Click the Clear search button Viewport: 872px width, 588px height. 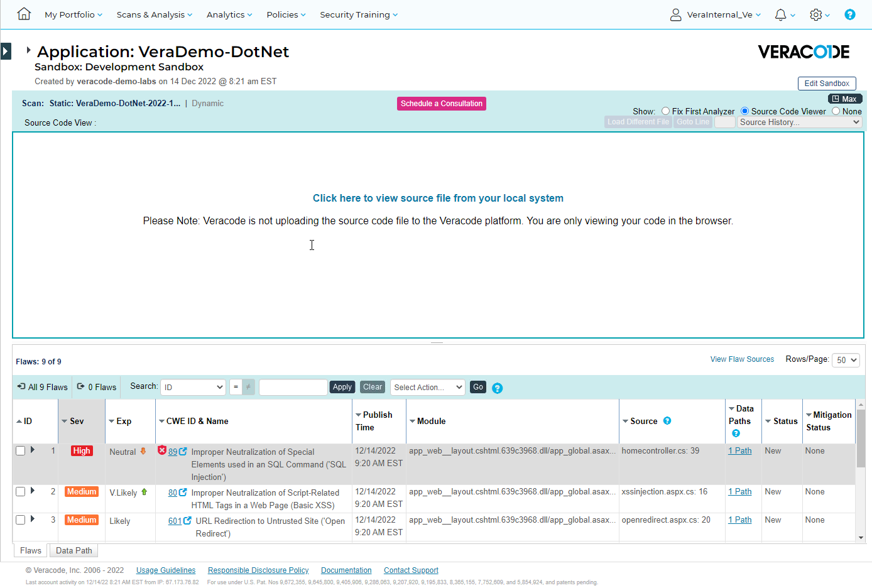(373, 387)
